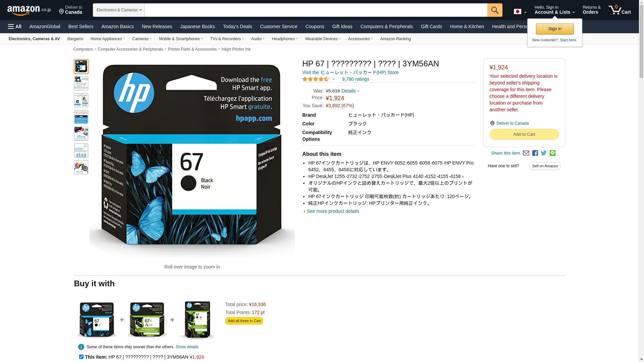Screen dimensions: 644x362
Task: Open See more product details link
Action: pyautogui.click(x=333, y=212)
